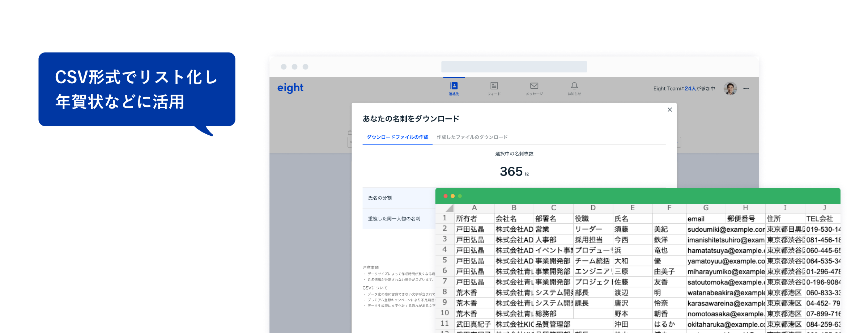Select column G header above email
This screenshot has height=333, width=868.
706,208
